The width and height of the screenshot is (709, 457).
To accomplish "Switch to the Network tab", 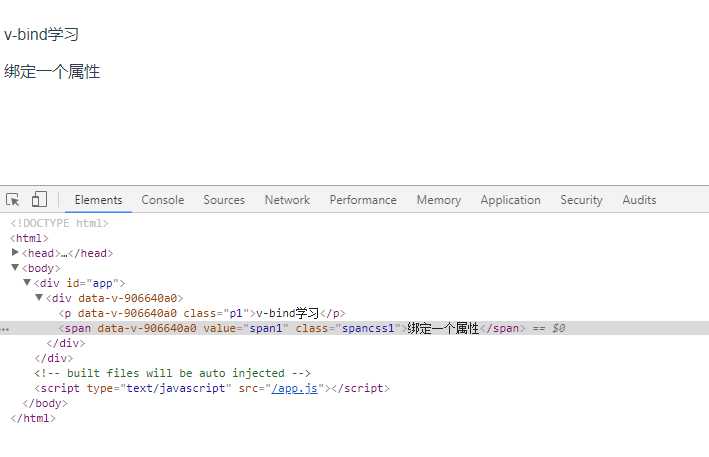I will tap(287, 200).
